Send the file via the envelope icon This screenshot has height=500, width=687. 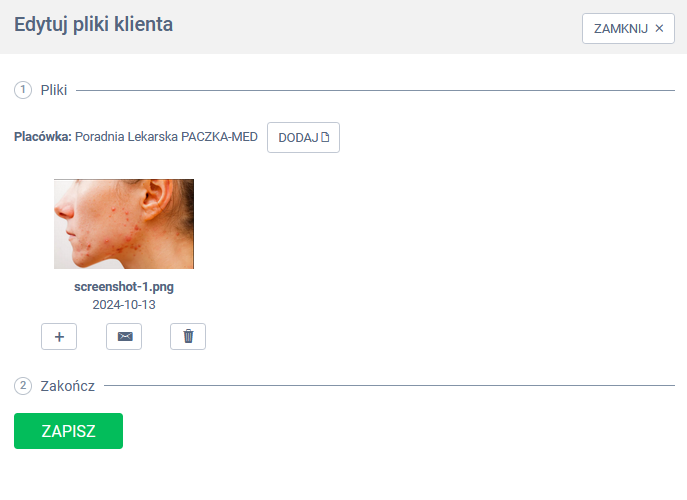[124, 337]
